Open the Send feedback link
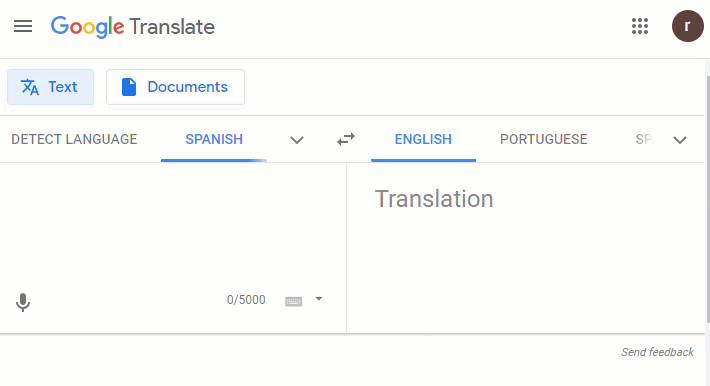The height and width of the screenshot is (386, 710). [x=657, y=352]
